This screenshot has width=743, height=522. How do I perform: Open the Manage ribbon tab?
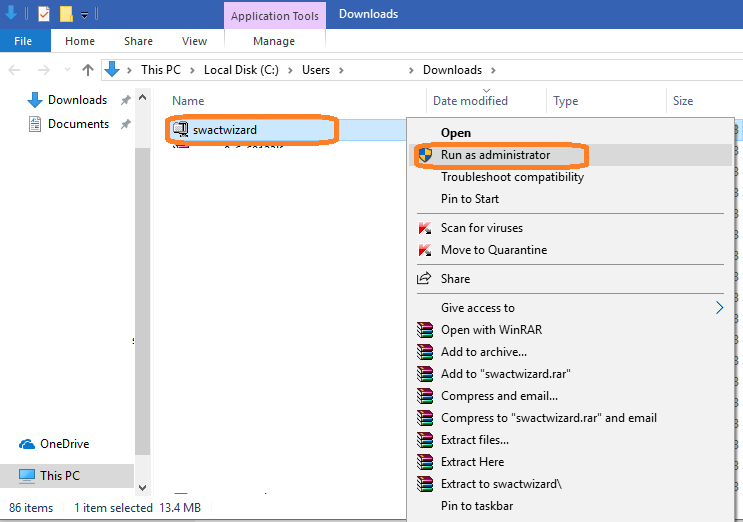pyautogui.click(x=274, y=41)
